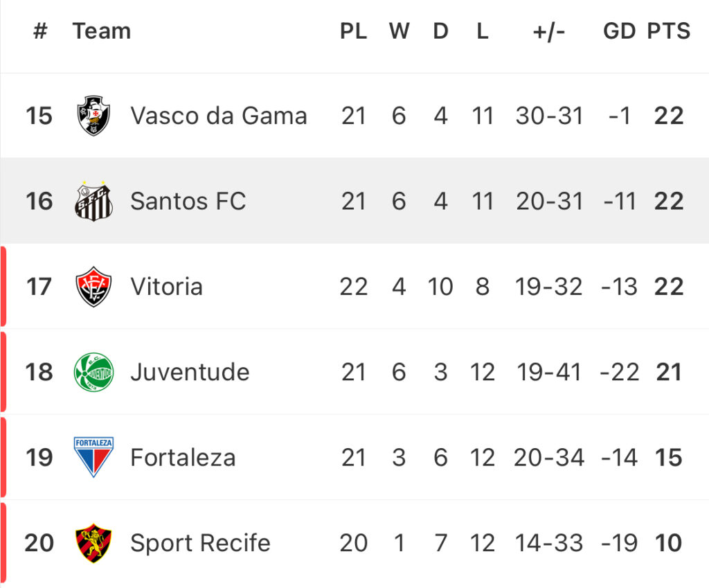Open the Vitoria team page
This screenshot has height=588, width=709.
pos(166,287)
